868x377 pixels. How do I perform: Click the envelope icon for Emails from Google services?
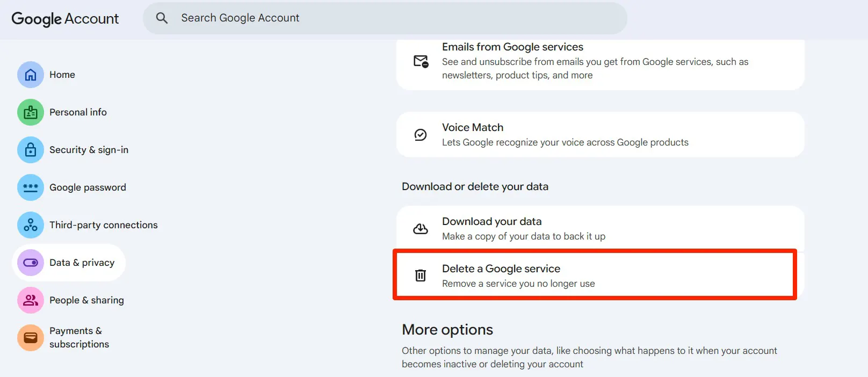(x=421, y=61)
